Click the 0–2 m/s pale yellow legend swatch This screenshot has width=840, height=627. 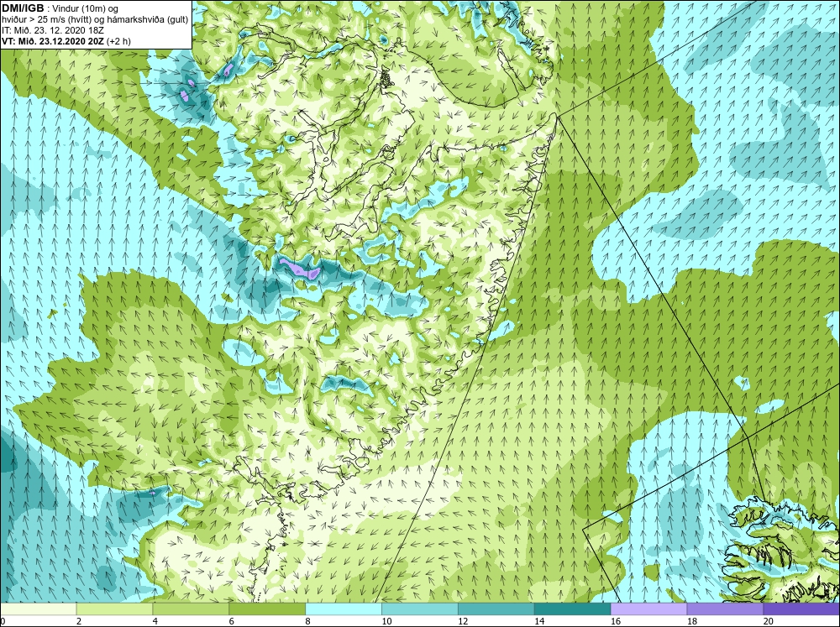38,609
